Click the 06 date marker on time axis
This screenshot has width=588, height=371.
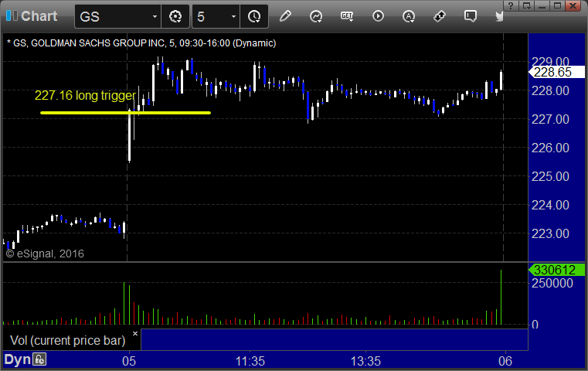(505, 361)
